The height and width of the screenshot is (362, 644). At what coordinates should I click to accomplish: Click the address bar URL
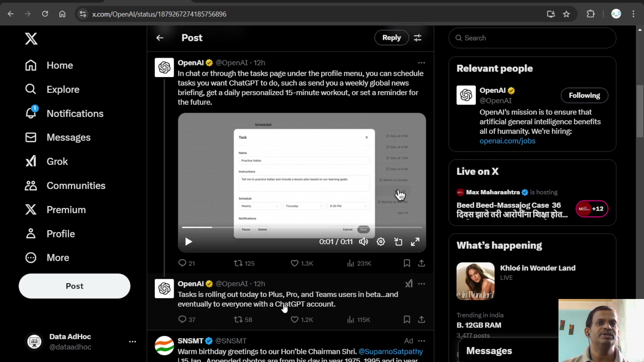click(159, 14)
